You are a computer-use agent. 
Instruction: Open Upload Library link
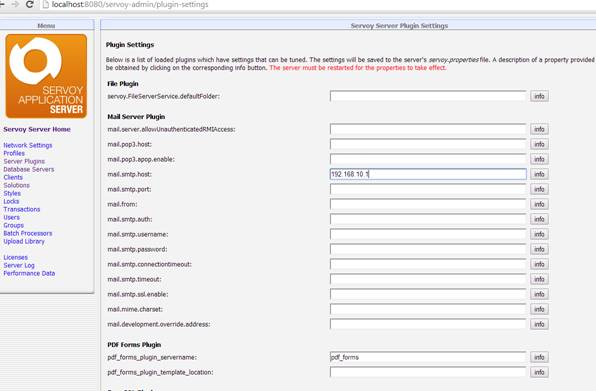(24, 241)
